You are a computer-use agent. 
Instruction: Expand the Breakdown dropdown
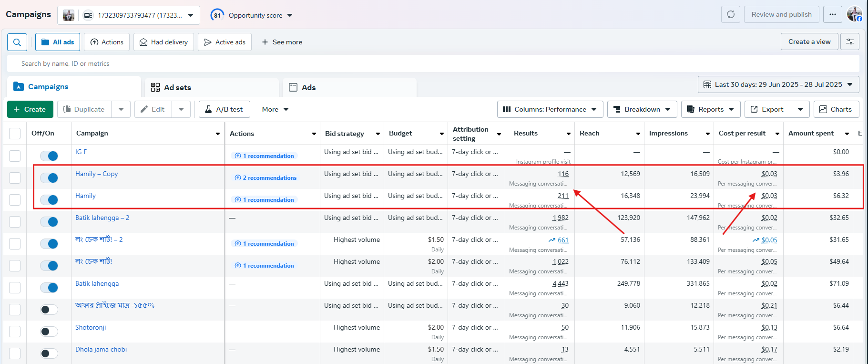point(642,109)
